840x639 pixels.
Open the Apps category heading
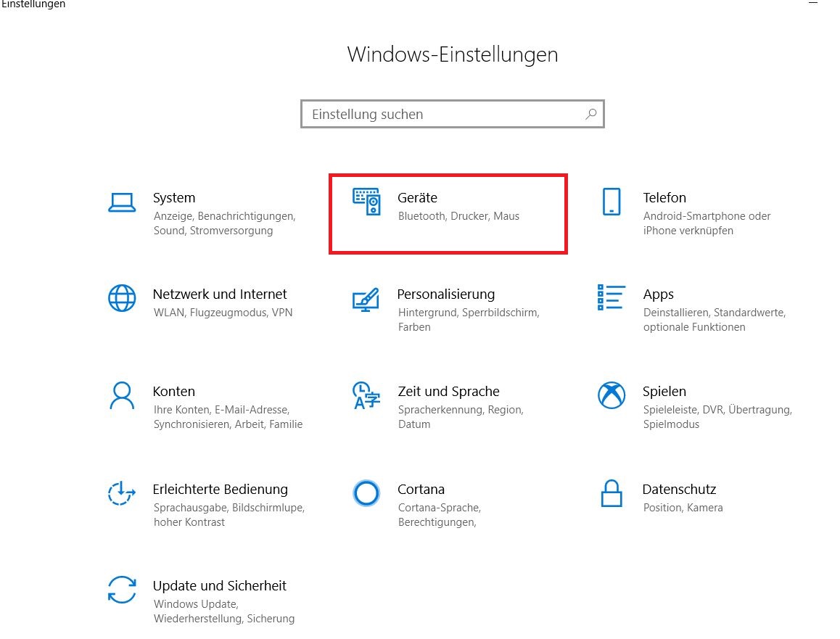tap(659, 294)
